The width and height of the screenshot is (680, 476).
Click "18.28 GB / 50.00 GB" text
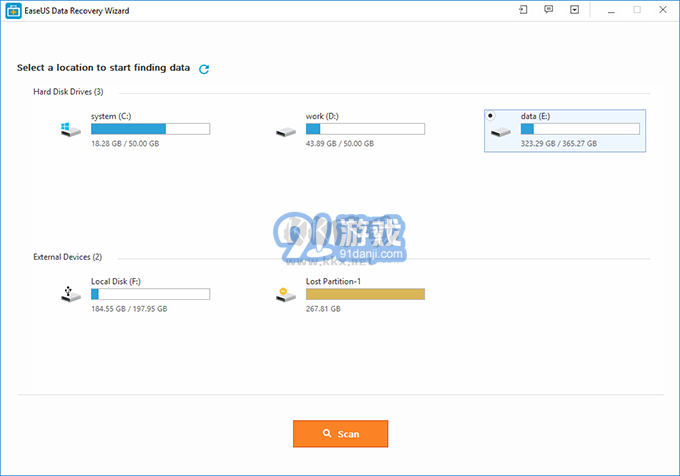[x=125, y=143]
